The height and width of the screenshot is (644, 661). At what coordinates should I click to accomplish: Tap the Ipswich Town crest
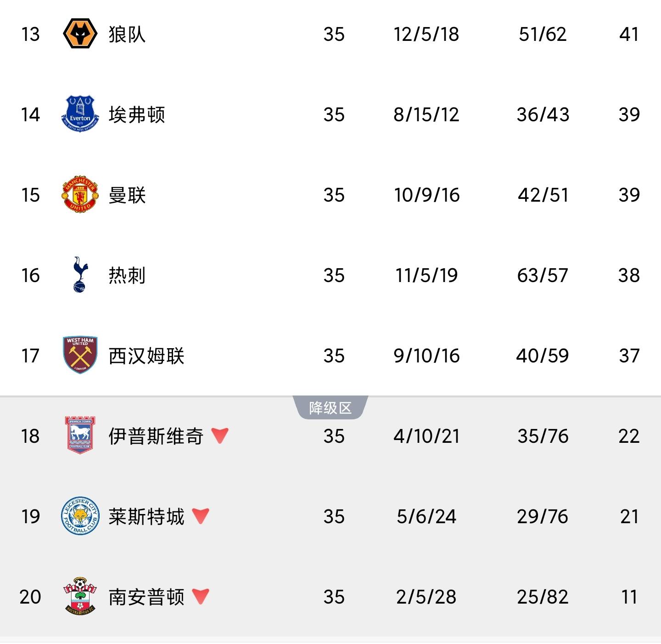tap(80, 436)
